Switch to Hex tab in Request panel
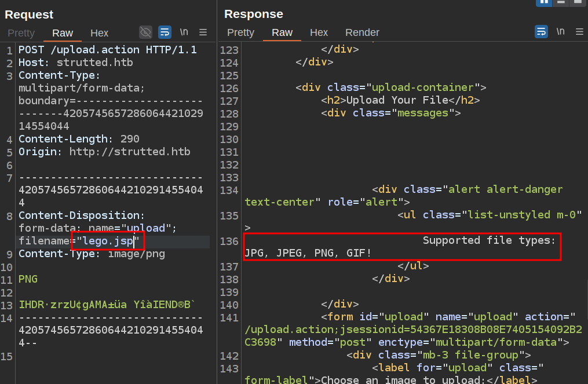Viewport: 588px width, 384px height. (x=99, y=33)
